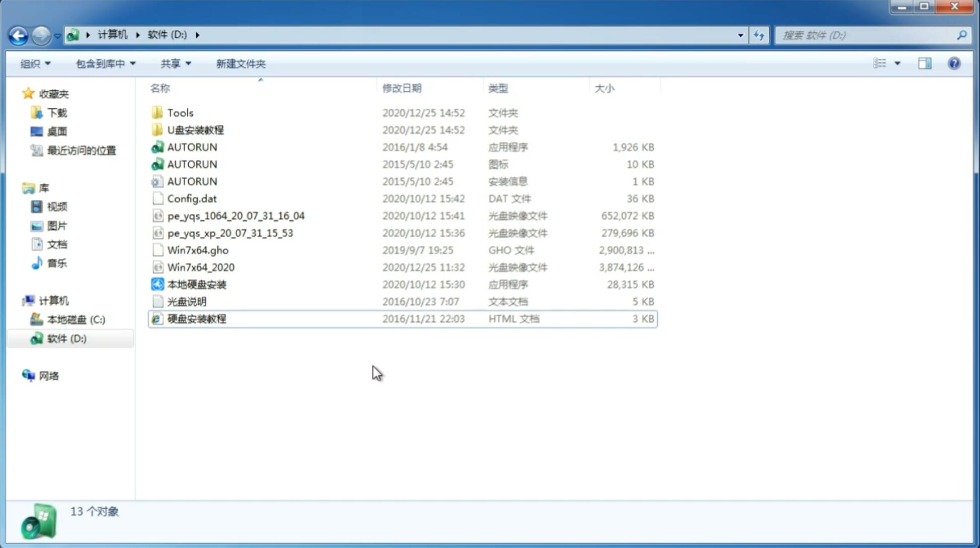The image size is (980, 548).
Task: Click 包含到库中 button
Action: pyautogui.click(x=104, y=62)
